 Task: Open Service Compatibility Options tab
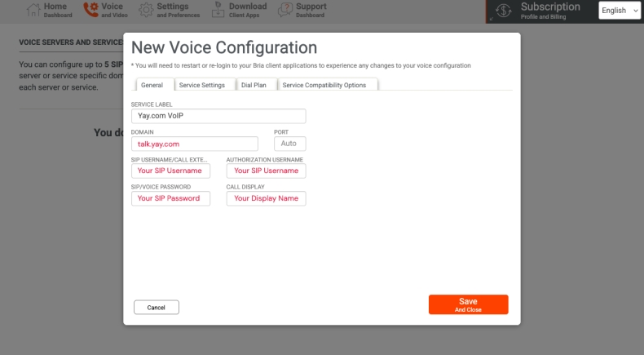tap(324, 85)
